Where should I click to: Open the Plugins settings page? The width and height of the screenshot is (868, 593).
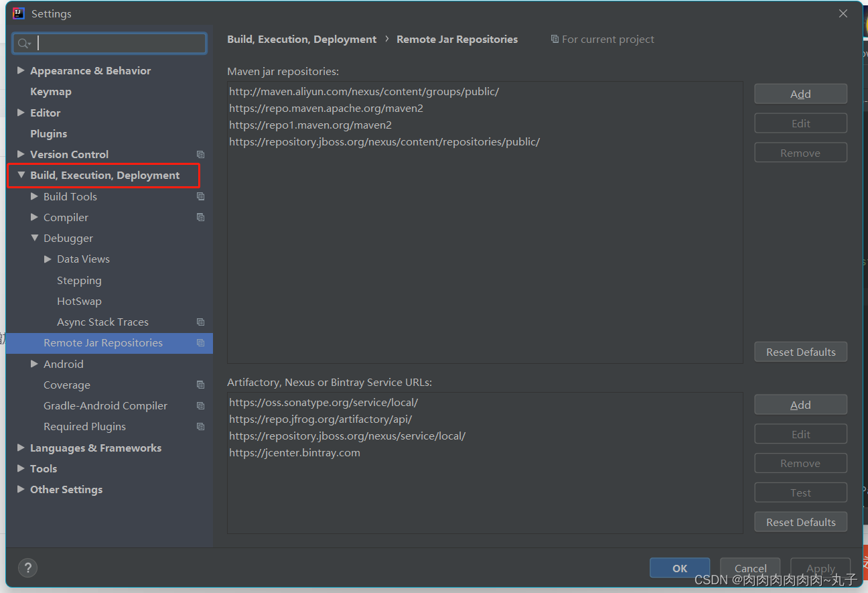49,134
